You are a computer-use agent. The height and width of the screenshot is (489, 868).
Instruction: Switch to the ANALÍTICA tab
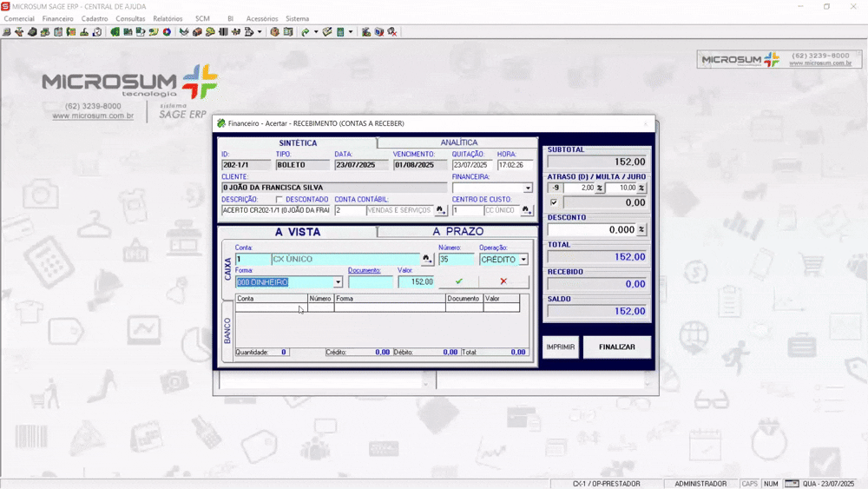pos(458,142)
